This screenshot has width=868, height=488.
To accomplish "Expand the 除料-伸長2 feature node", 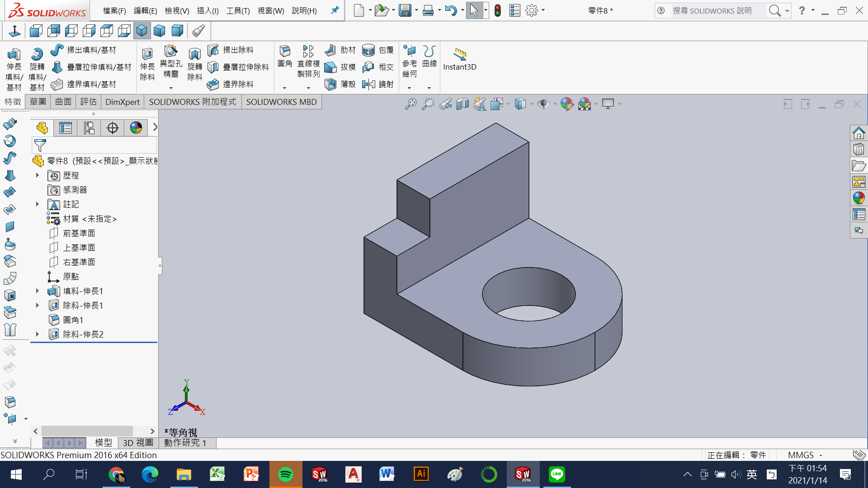I will 38,334.
